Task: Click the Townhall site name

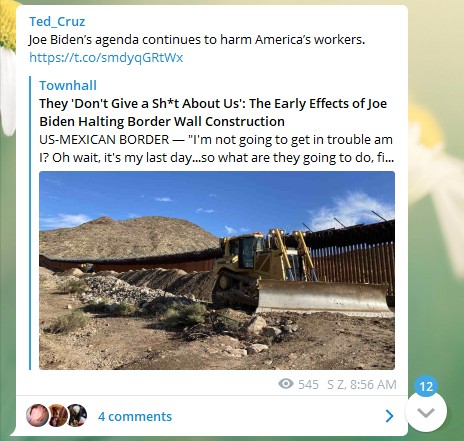Action: coord(68,86)
